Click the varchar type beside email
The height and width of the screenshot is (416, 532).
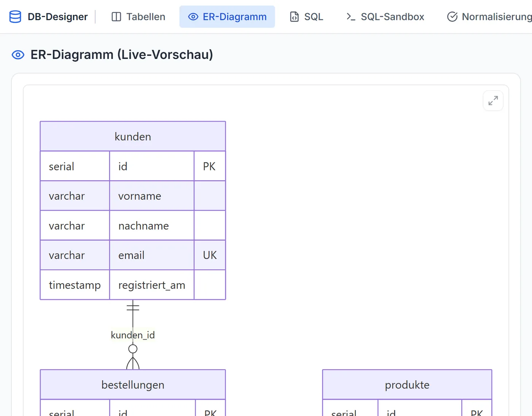[75, 255]
